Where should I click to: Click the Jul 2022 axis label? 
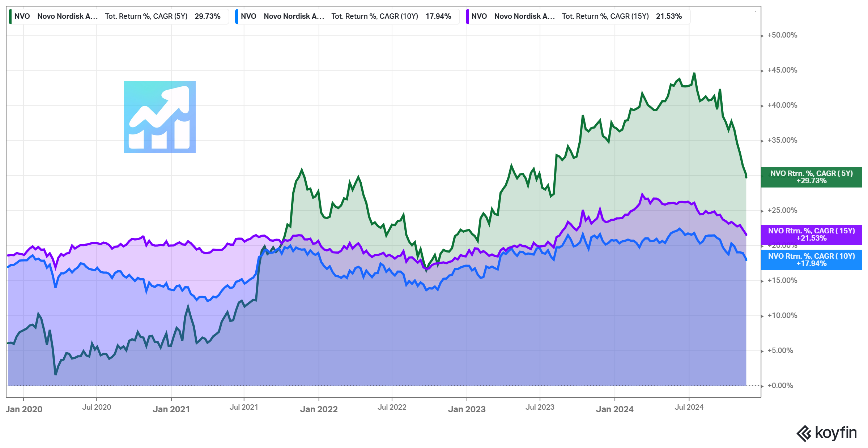392,407
